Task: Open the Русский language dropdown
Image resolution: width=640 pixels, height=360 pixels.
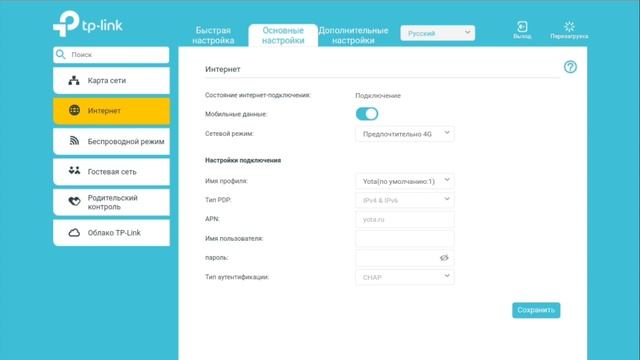Action: tap(438, 33)
